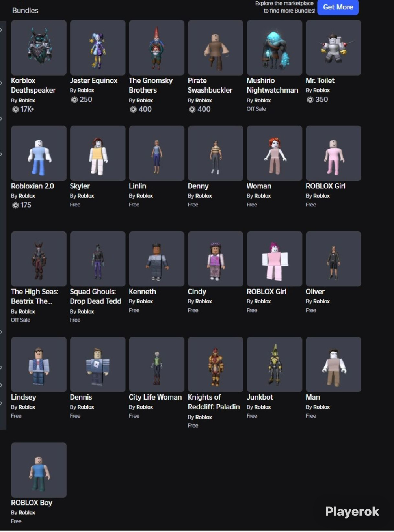Click the Robux icon beside 350
Screen dimensions: 394x532
[310, 100]
